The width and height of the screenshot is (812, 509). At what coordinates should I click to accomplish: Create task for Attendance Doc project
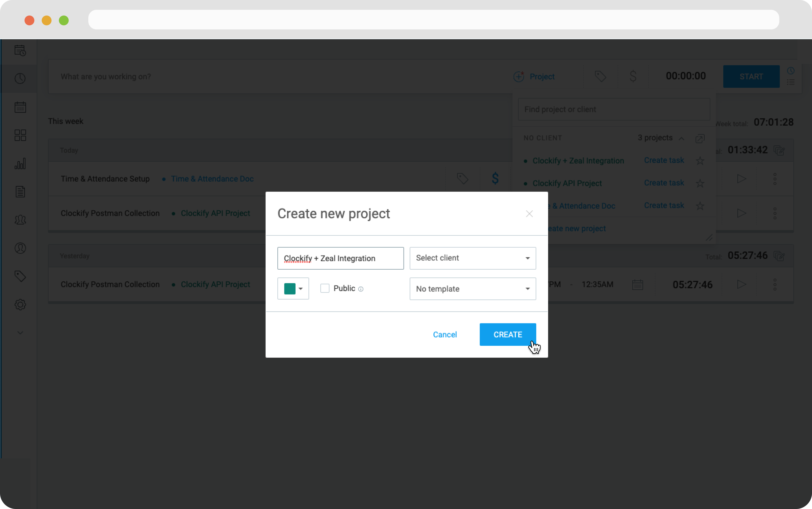664,205
